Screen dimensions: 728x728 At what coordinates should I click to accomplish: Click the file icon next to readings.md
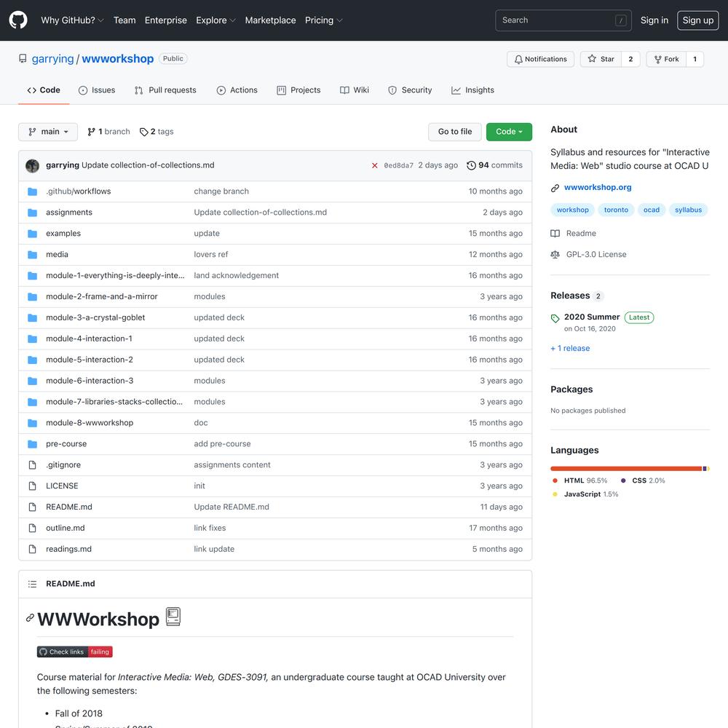[32, 549]
